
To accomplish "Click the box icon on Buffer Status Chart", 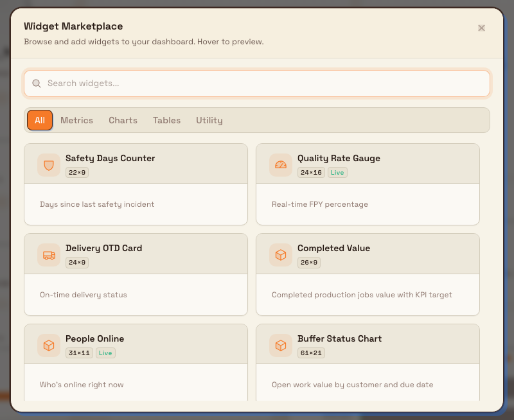I will 281,346.
